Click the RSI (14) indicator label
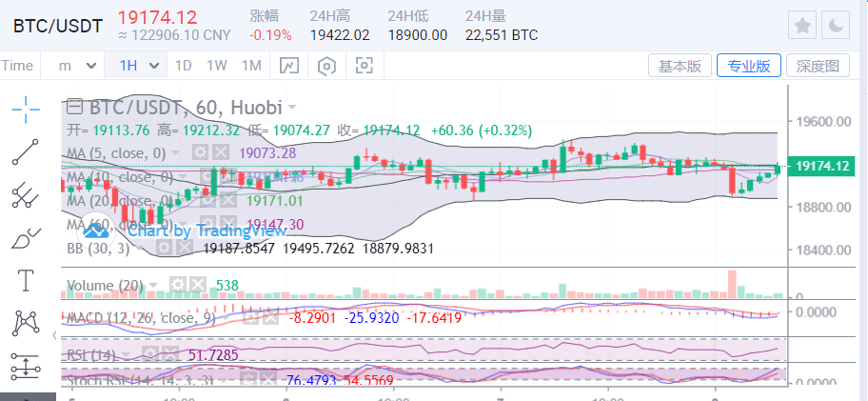Screen dimensions: 868x401 [91, 354]
